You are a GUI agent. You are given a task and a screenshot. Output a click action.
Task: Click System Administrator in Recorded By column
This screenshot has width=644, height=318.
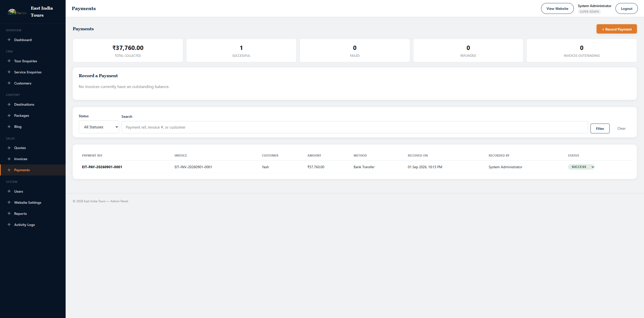(x=505, y=167)
